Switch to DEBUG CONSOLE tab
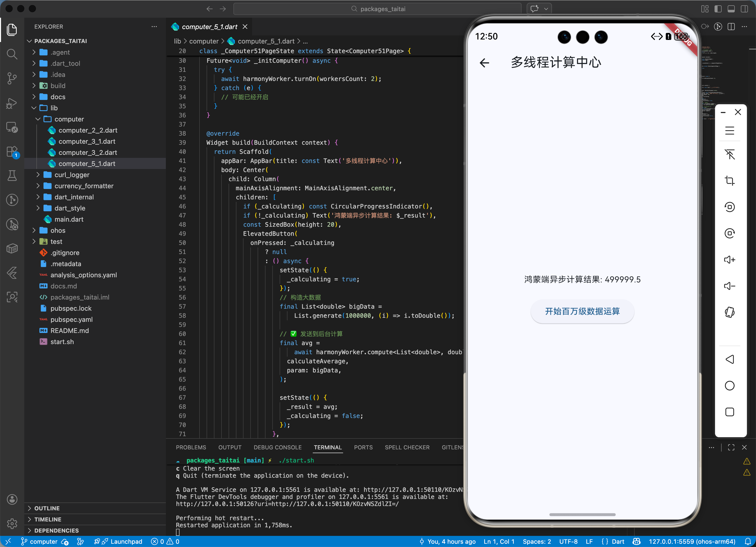Viewport: 756px width, 547px height. (277, 447)
